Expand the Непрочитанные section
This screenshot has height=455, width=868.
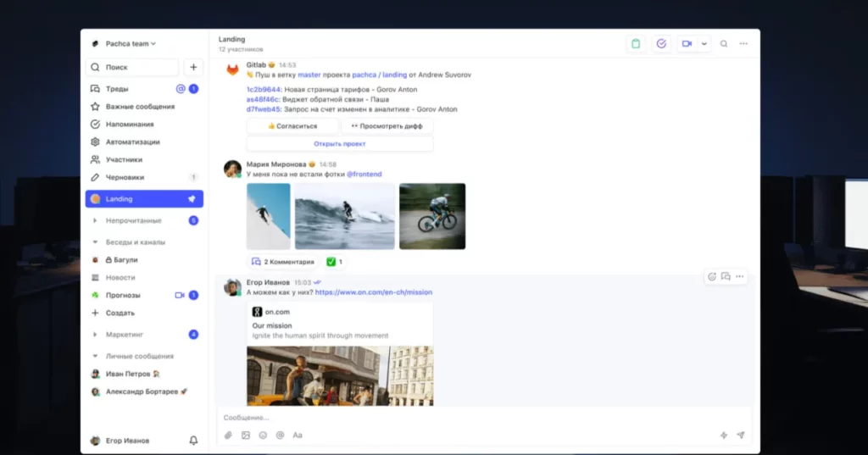[96, 220]
